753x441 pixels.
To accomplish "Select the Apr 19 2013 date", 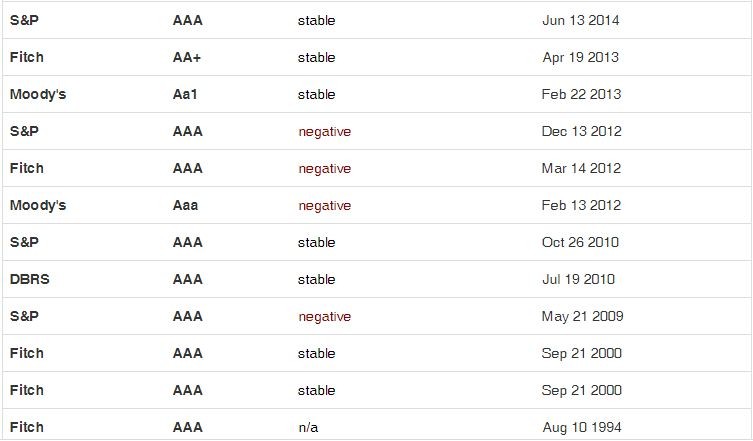I will (x=581, y=57).
